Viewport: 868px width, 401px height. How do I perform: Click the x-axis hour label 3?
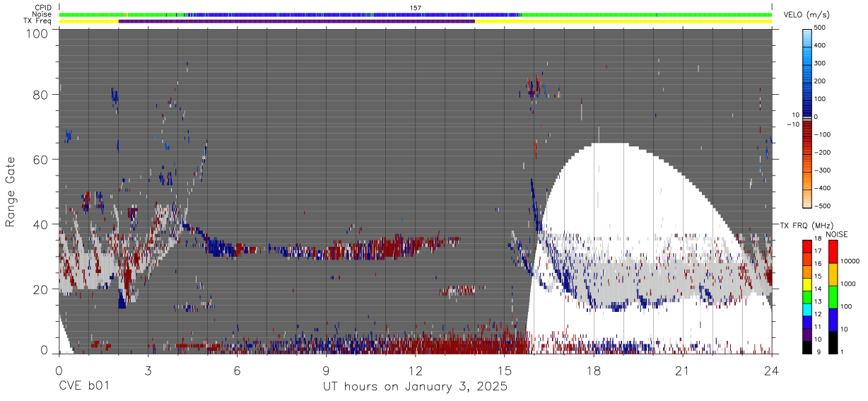[148, 371]
